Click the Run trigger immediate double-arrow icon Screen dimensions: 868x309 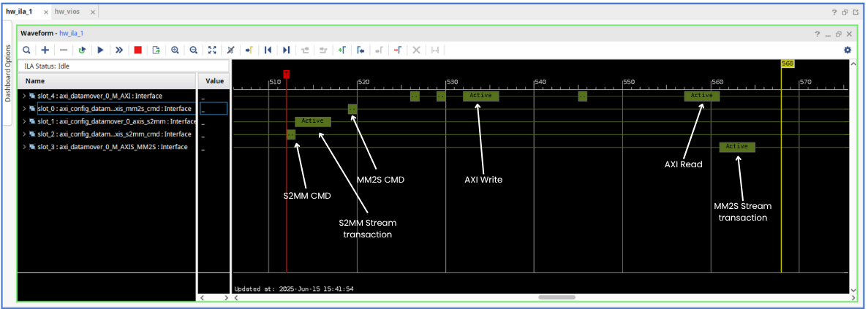point(118,50)
